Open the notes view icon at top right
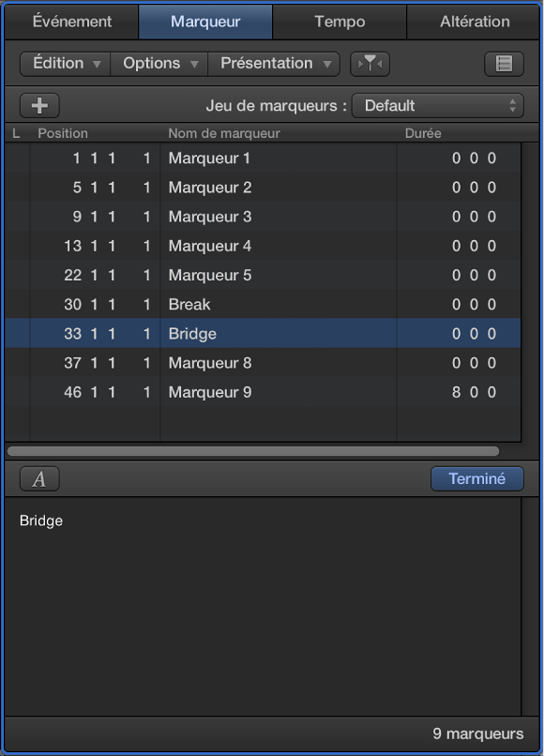The height and width of the screenshot is (756, 544). [x=504, y=63]
